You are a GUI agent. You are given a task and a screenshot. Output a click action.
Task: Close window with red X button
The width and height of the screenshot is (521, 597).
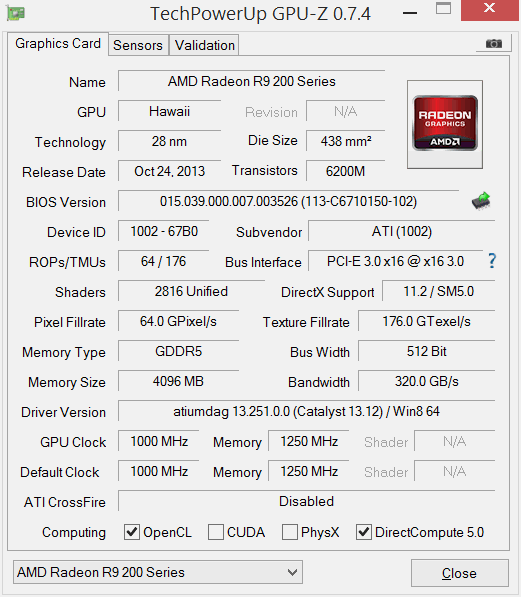tap(490, 9)
